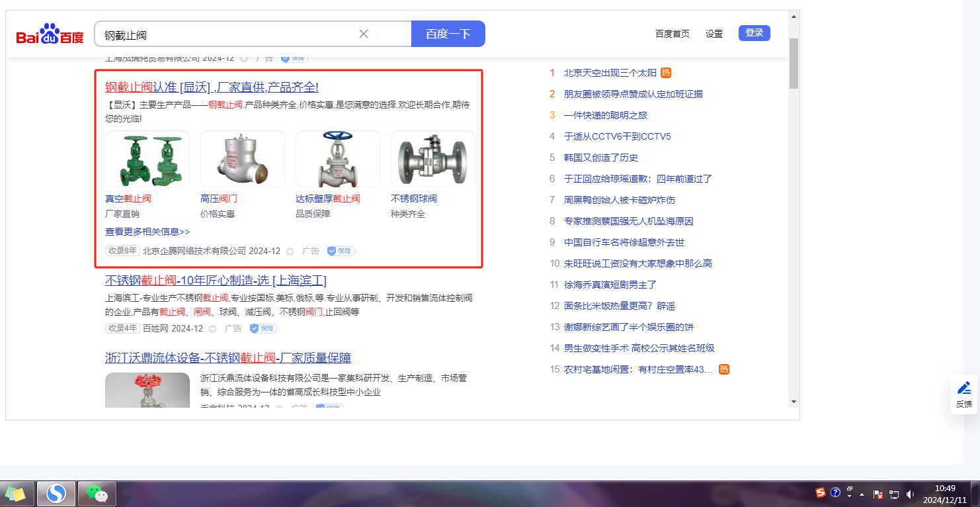
Task: Click the 保障 badge on 北京企腾 result
Action: [341, 252]
